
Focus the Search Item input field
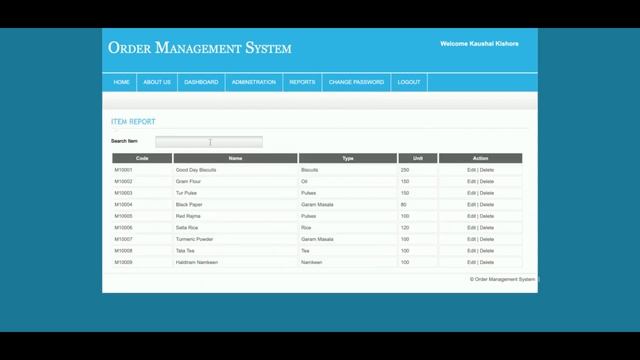(x=209, y=142)
